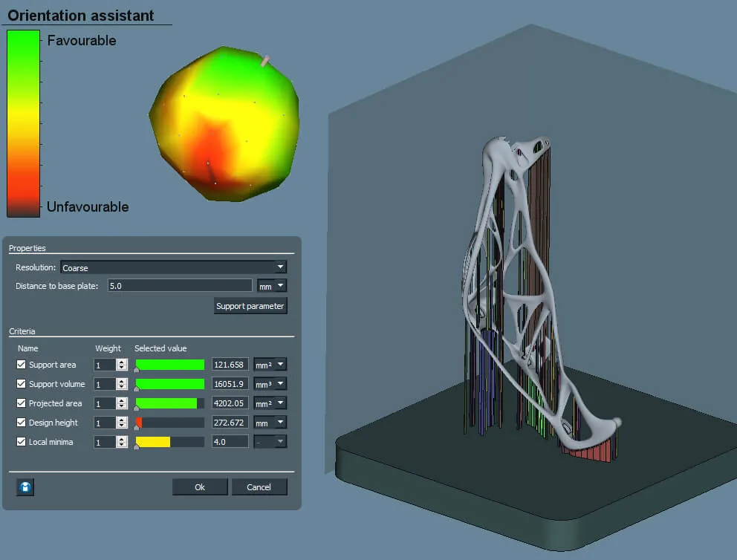Screen dimensions: 737x560
Task: Click the blue help icon in the dialog
Action: tap(25, 487)
